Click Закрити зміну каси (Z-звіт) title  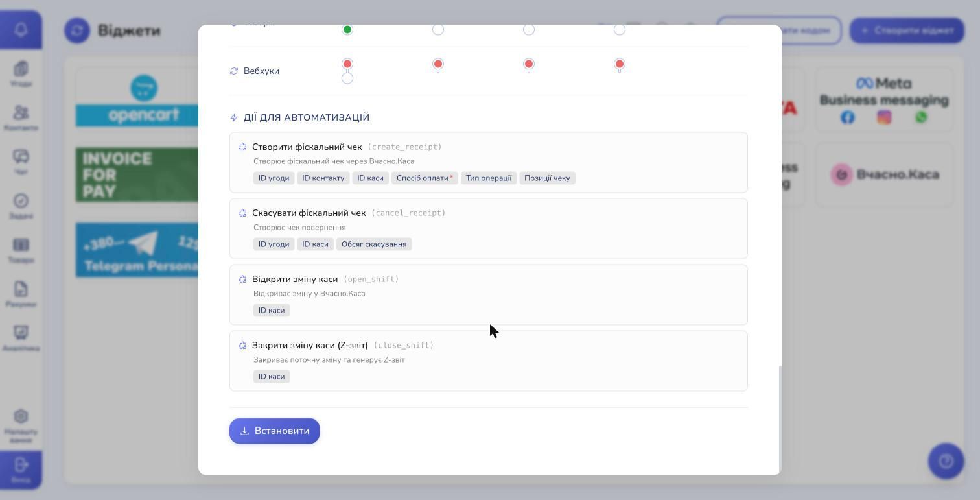[x=310, y=346]
